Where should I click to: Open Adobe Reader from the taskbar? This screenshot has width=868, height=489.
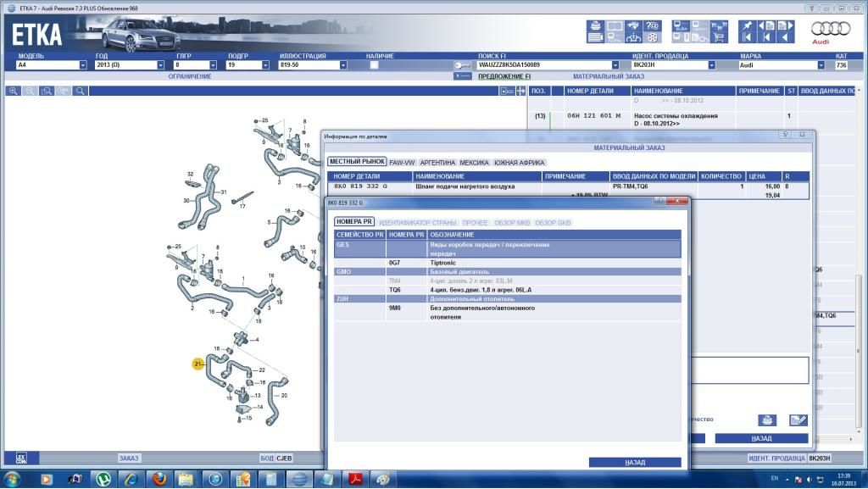click(x=355, y=479)
